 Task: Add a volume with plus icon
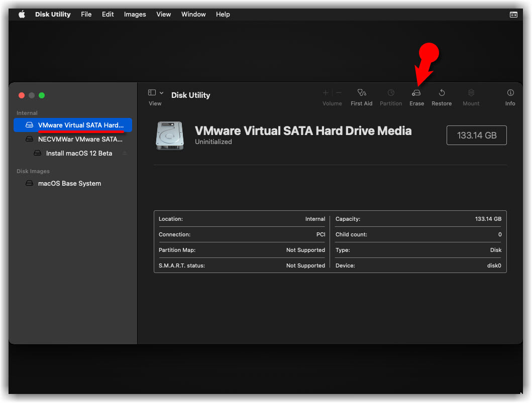point(326,92)
